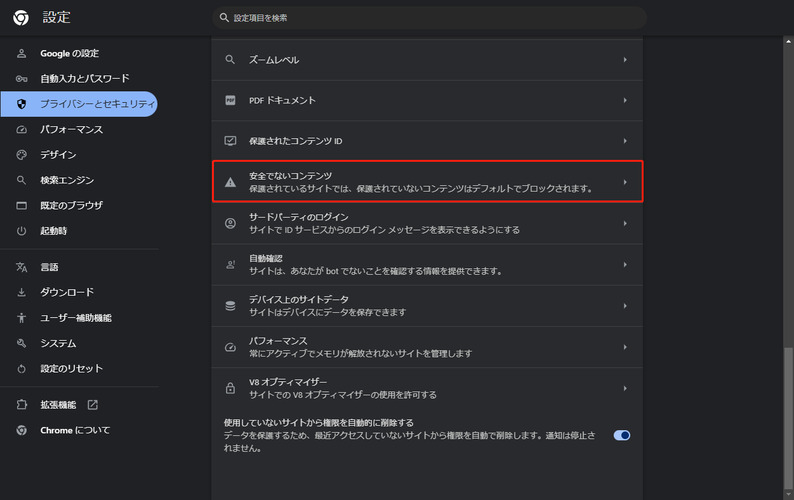Open デザイン settings section

coord(58,155)
